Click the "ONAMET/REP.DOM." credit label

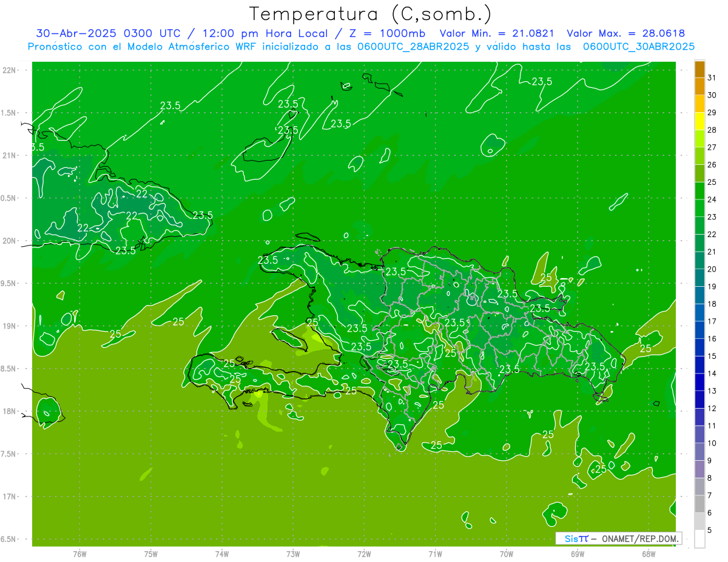click(641, 538)
